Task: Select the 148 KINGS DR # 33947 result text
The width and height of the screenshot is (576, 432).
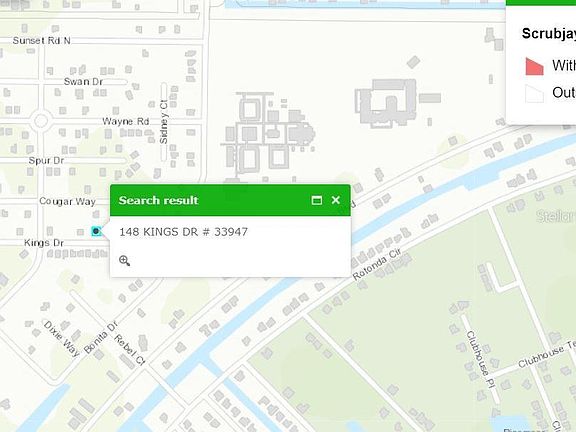Action: (x=183, y=232)
